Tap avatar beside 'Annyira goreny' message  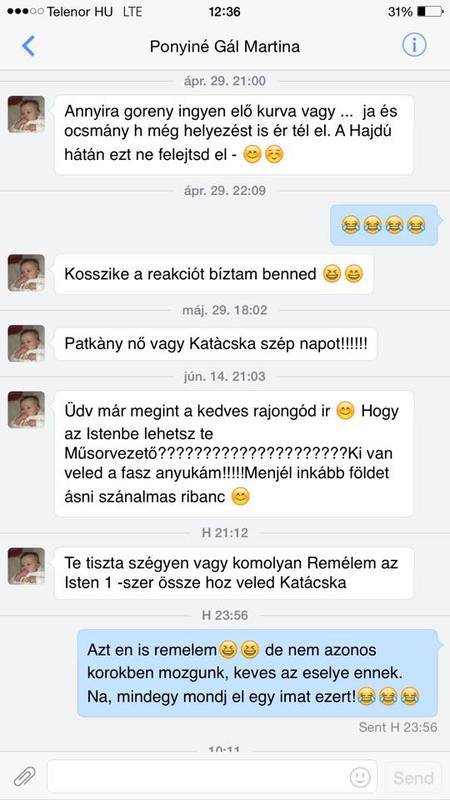coord(26,114)
